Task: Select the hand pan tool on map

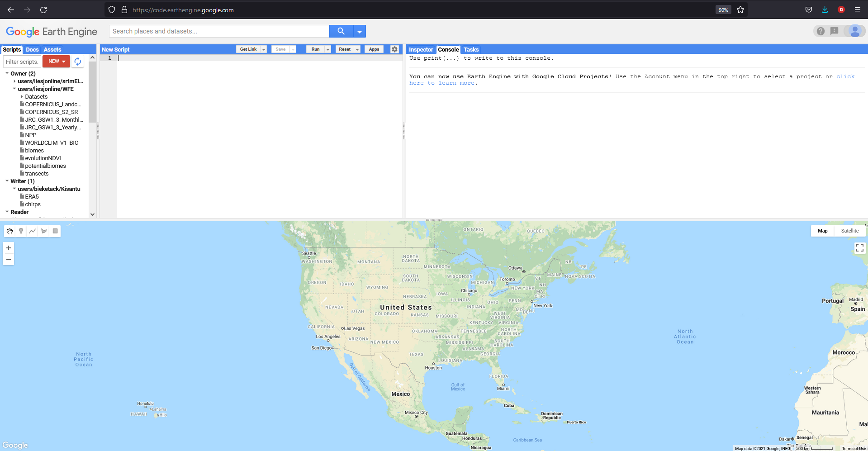Action: coord(9,231)
